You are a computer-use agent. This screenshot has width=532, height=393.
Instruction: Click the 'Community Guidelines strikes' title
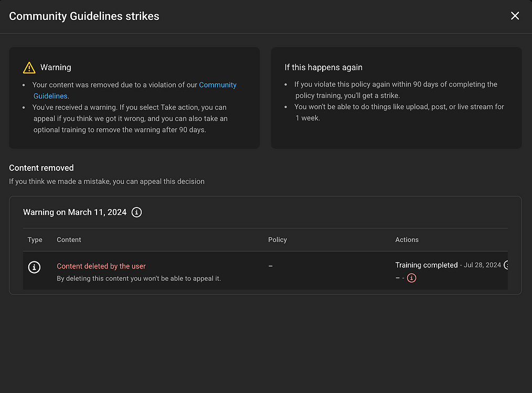point(84,16)
